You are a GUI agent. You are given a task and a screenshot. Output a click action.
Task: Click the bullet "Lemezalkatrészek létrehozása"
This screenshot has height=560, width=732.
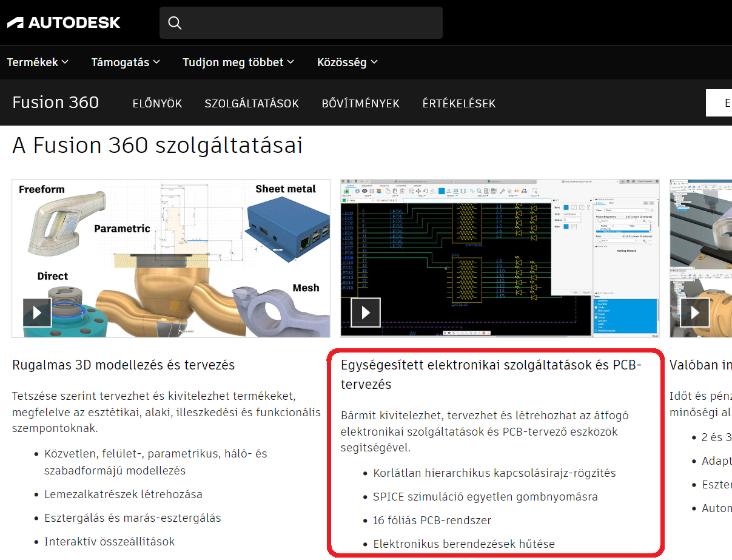(123, 494)
